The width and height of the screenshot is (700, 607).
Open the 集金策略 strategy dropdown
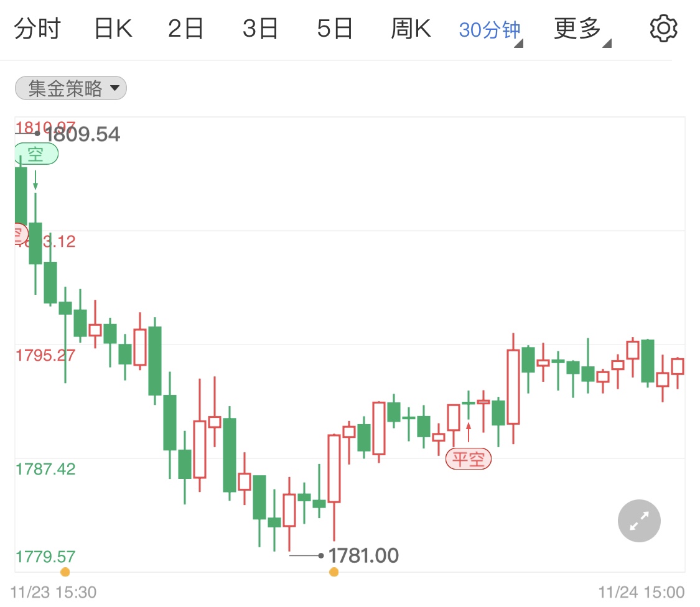tap(70, 88)
